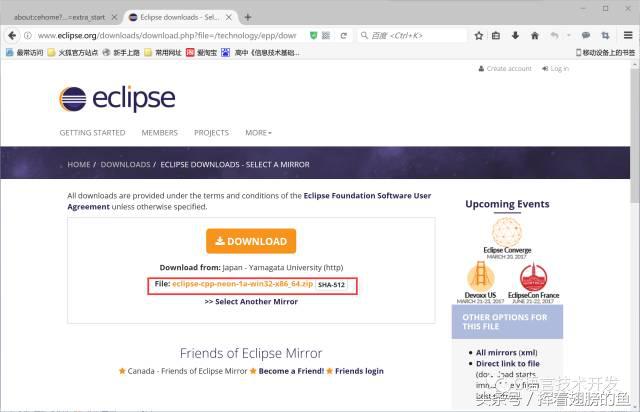Viewport: 640px width, 412px height.
Task: Open the chat bubble icon in toolbar
Action: tap(586, 36)
